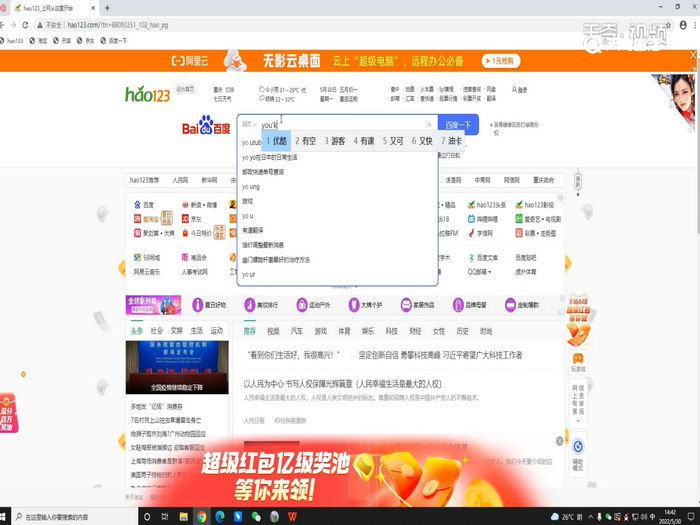Switch to the 科技 feed tab
Image resolution: width=700 pixels, height=525 pixels.
point(392,331)
